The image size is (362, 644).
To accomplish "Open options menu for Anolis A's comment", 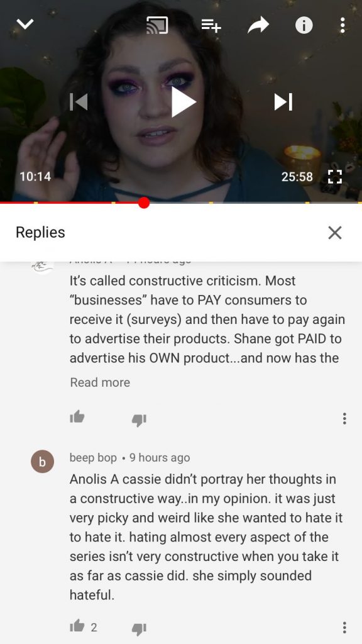I will click(344, 418).
